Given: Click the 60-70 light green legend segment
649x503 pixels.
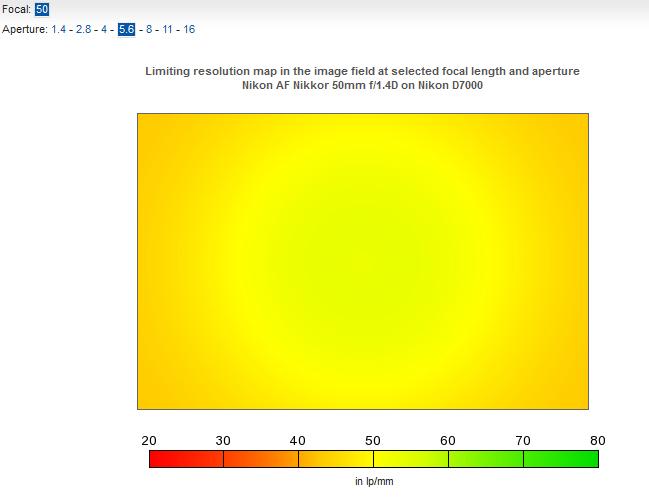Looking at the screenshot, I should click(x=486, y=459).
